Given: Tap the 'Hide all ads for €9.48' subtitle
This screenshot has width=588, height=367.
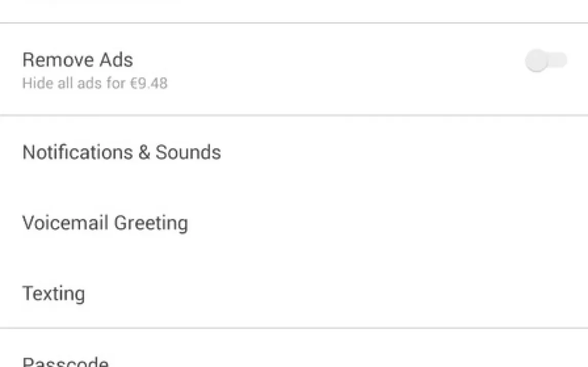Looking at the screenshot, I should [94, 83].
